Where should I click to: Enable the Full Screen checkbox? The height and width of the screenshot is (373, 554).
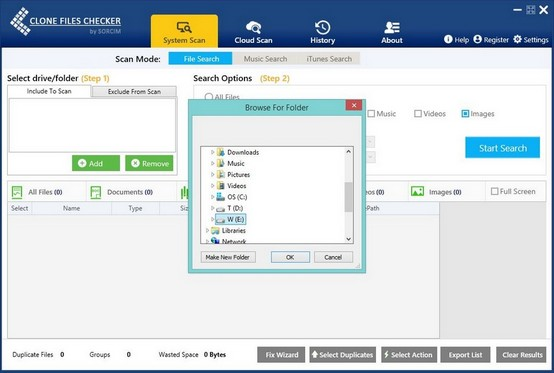495,191
